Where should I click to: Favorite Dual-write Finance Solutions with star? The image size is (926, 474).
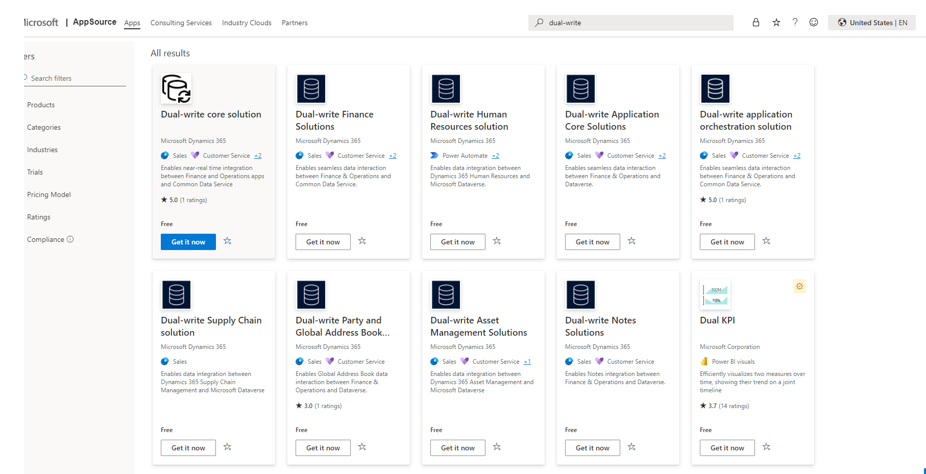[x=362, y=242]
